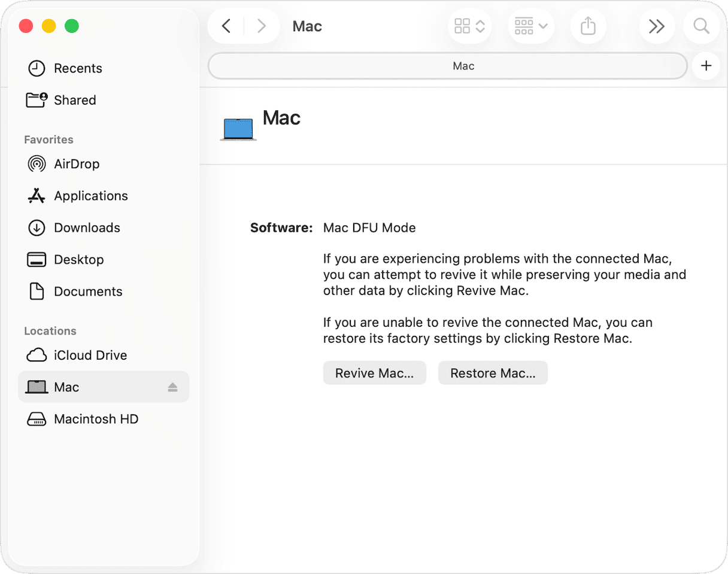Viewport: 728px width, 574px height.
Task: Click the blue Mac laptop device icon
Action: coord(238,129)
